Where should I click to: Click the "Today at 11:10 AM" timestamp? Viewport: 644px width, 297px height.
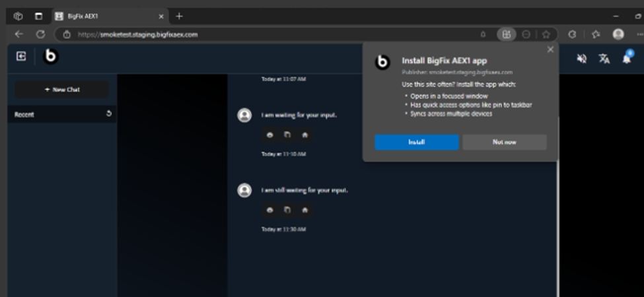(283, 154)
